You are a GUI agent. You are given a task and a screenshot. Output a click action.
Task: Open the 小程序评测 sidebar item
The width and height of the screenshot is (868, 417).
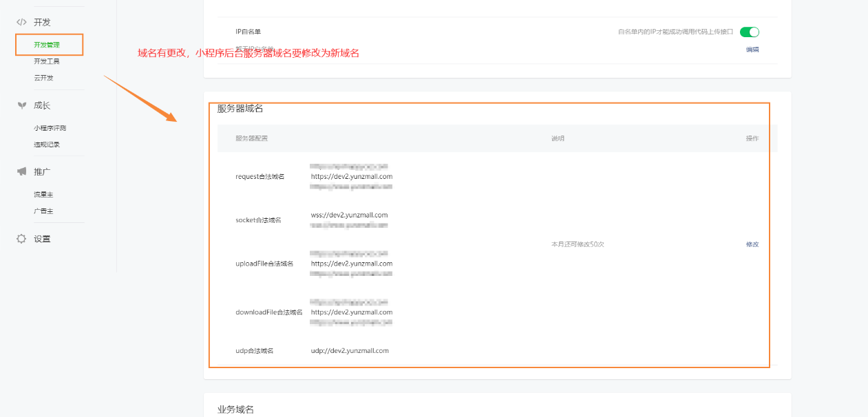click(x=50, y=128)
